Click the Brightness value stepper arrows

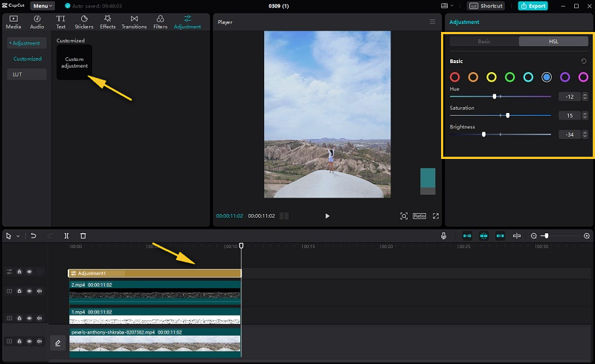coord(585,134)
